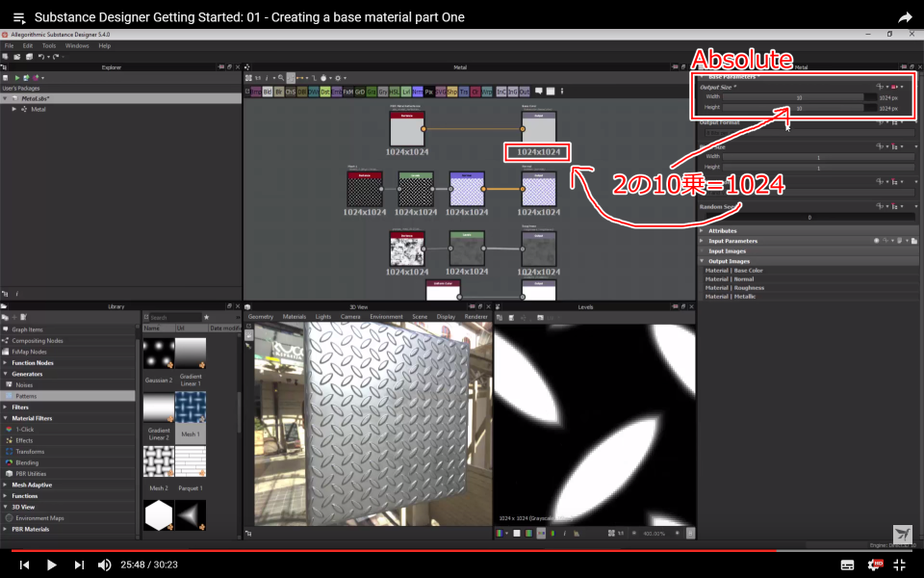The image size is (924, 578).
Task: Open the Lights menu in 3D View
Action: [323, 317]
